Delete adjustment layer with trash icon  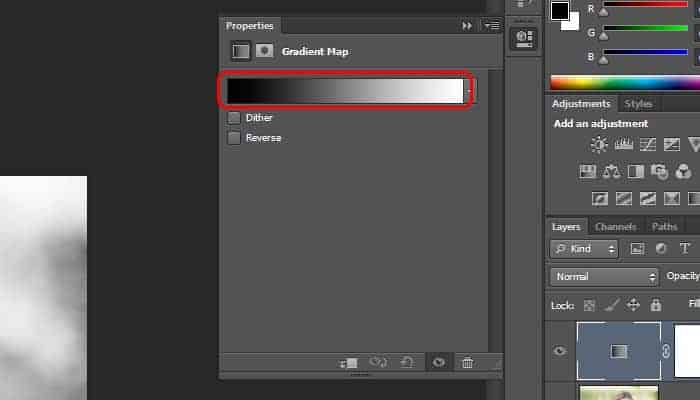467,363
